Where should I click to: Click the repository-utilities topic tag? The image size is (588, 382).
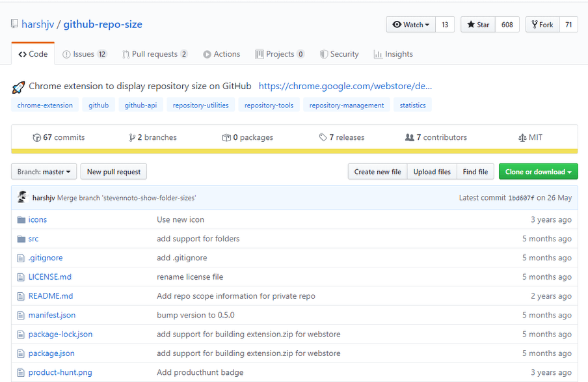click(x=200, y=105)
